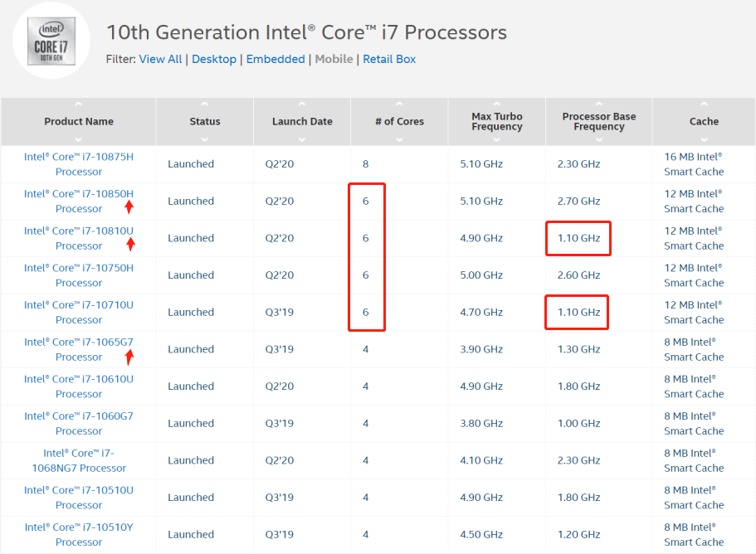Click the Intel Core i7 10th Gen badge
This screenshot has height=554, width=756.
point(51,41)
